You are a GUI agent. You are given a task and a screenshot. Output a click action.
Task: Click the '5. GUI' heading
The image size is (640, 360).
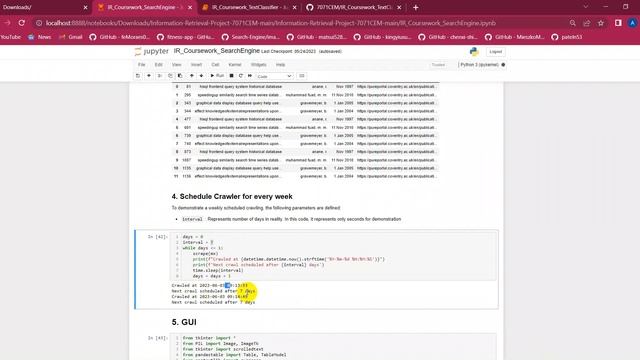[184, 322]
